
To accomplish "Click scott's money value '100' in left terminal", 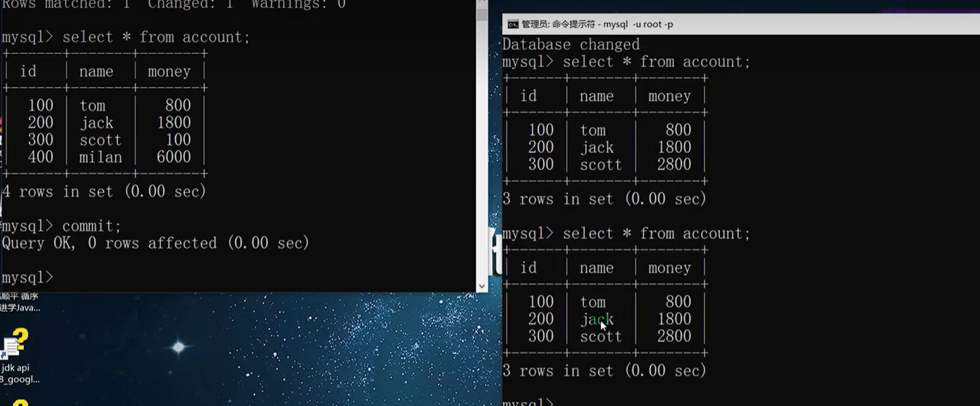I will [x=178, y=140].
